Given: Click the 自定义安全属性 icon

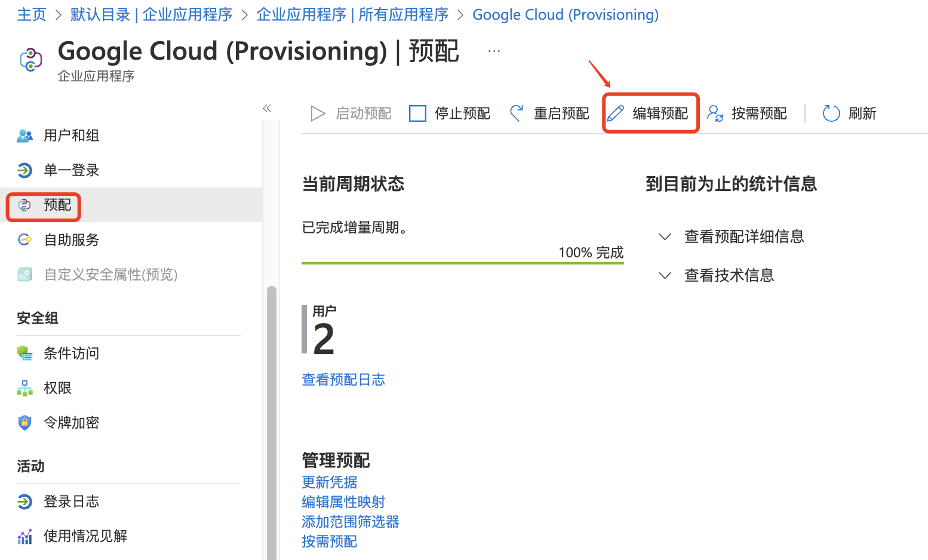Looking at the screenshot, I should [24, 275].
